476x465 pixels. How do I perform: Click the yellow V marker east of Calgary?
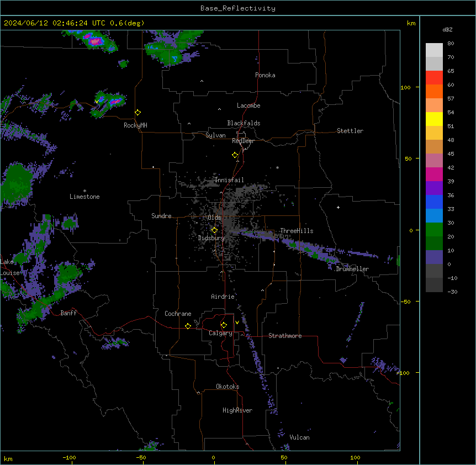[237, 323]
